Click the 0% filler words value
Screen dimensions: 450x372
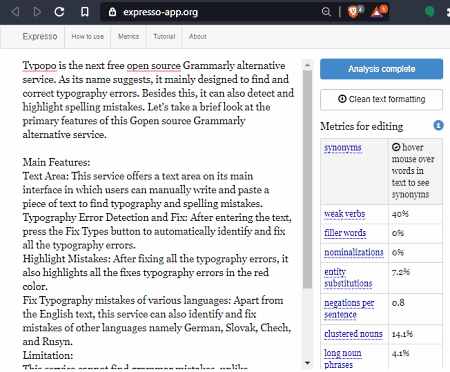(398, 233)
